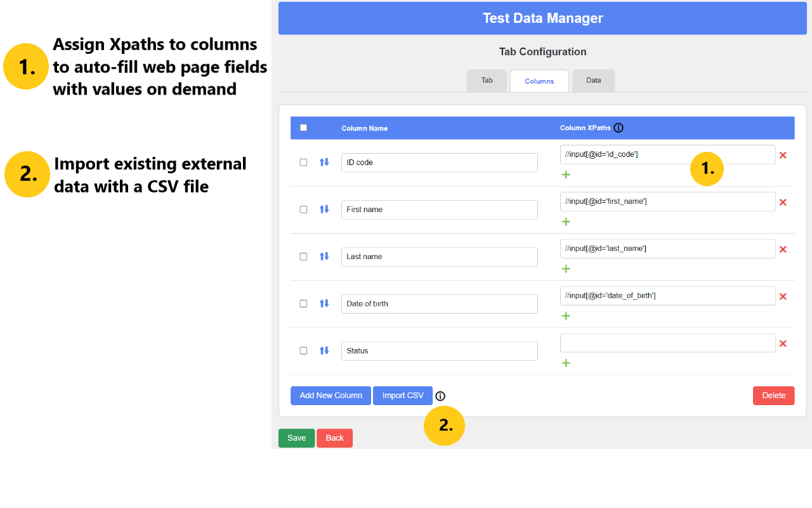Add an XPath to Date of birth column
The width and height of the screenshot is (812, 508).
point(565,316)
